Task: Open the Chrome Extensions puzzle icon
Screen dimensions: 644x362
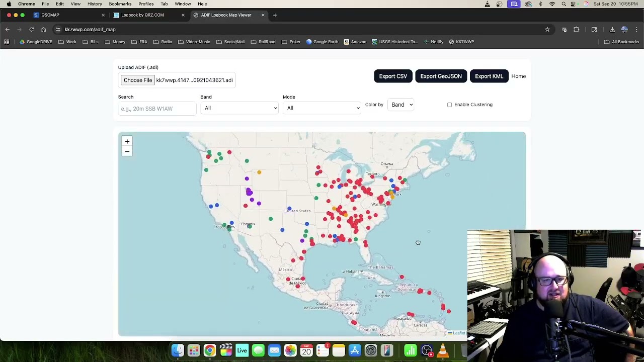Action: 577,30
